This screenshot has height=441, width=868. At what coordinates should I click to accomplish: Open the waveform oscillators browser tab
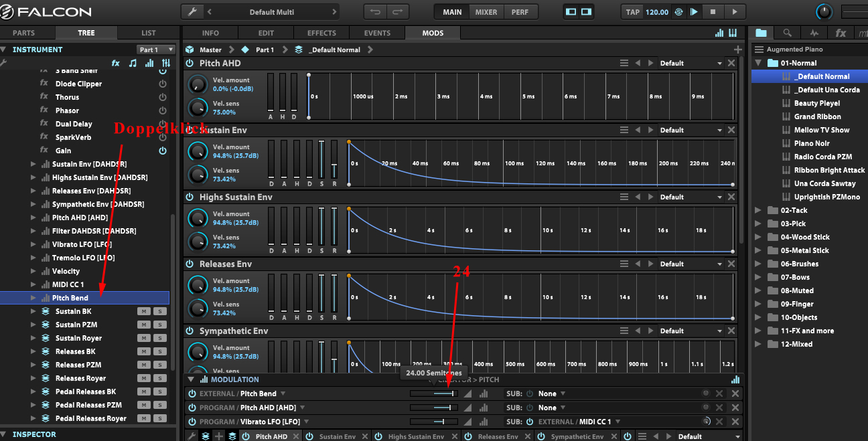[814, 33]
